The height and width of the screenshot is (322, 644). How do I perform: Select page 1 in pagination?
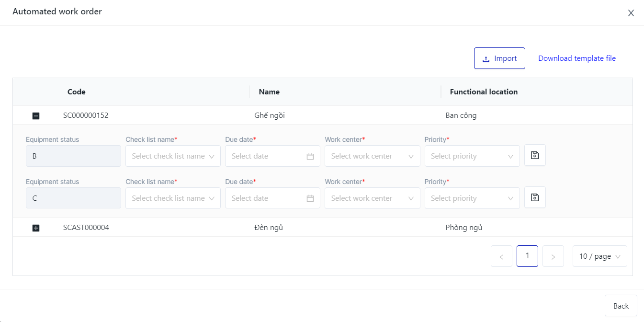527,256
